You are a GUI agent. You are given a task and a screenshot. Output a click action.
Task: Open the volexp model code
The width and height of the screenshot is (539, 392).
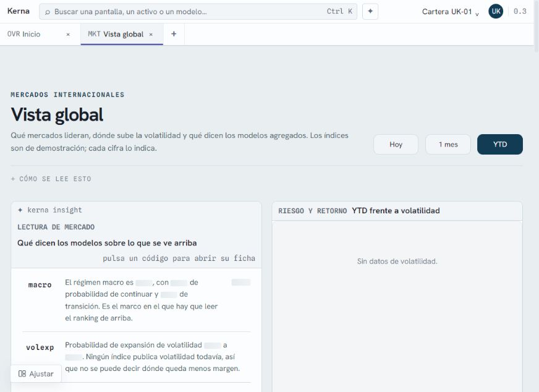pos(40,347)
